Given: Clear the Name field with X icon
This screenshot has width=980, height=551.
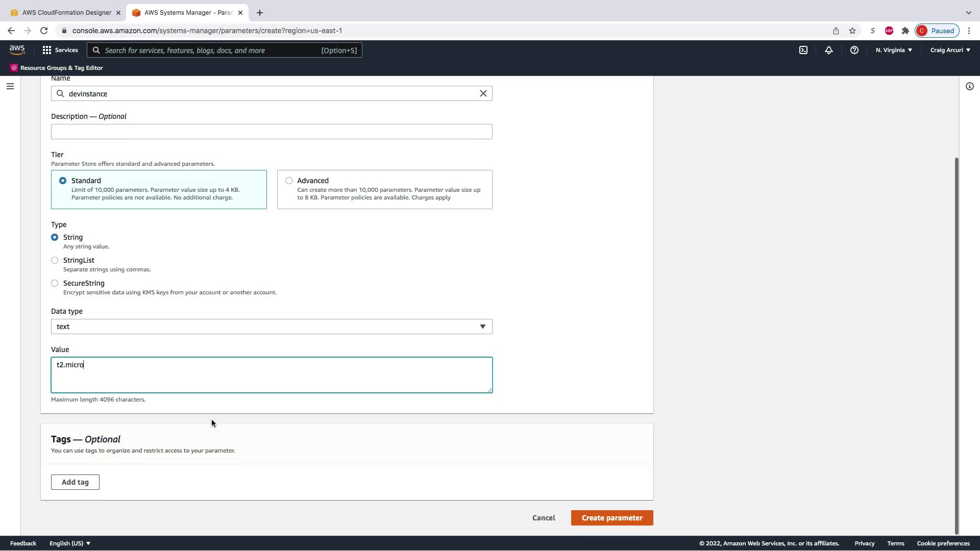Looking at the screenshot, I should pos(483,93).
